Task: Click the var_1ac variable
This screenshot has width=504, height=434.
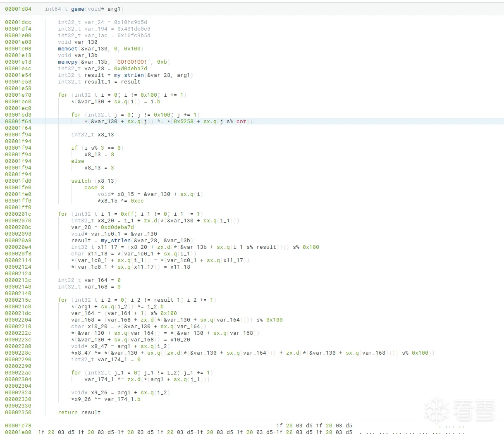Action: click(96, 36)
